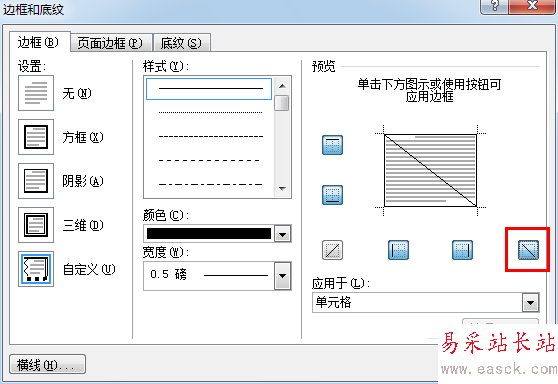This screenshot has width=558, height=384.
Task: Click the 横线 button
Action: [47, 364]
